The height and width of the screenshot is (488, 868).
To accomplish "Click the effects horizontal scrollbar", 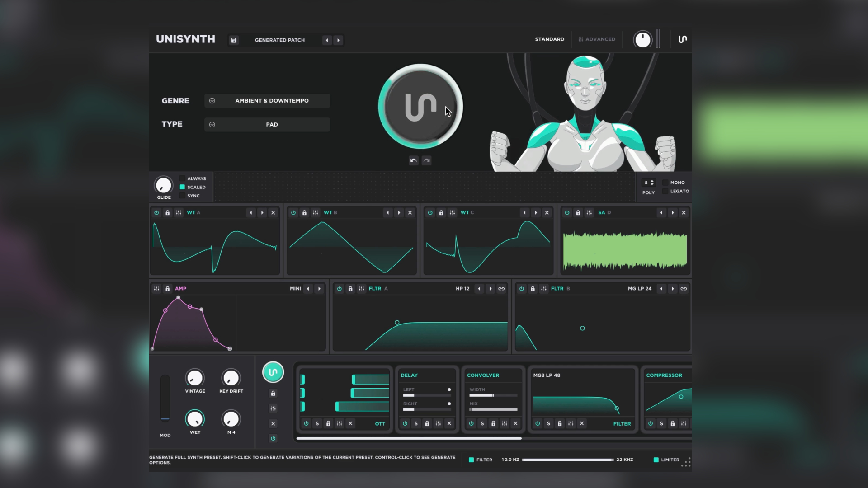I will pos(409,438).
